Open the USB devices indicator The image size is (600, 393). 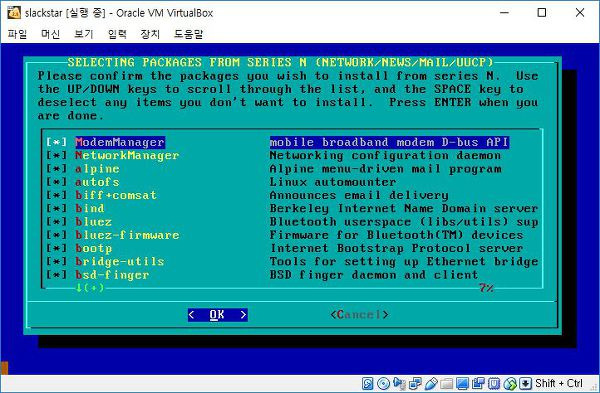tap(432, 383)
